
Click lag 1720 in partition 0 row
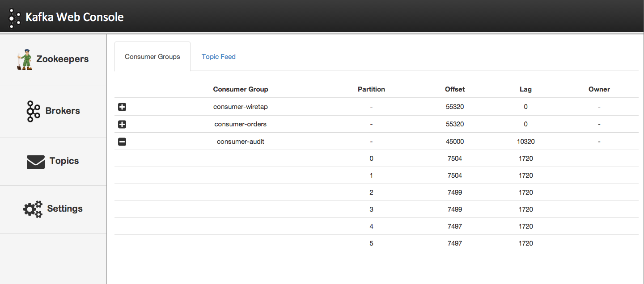tap(526, 159)
